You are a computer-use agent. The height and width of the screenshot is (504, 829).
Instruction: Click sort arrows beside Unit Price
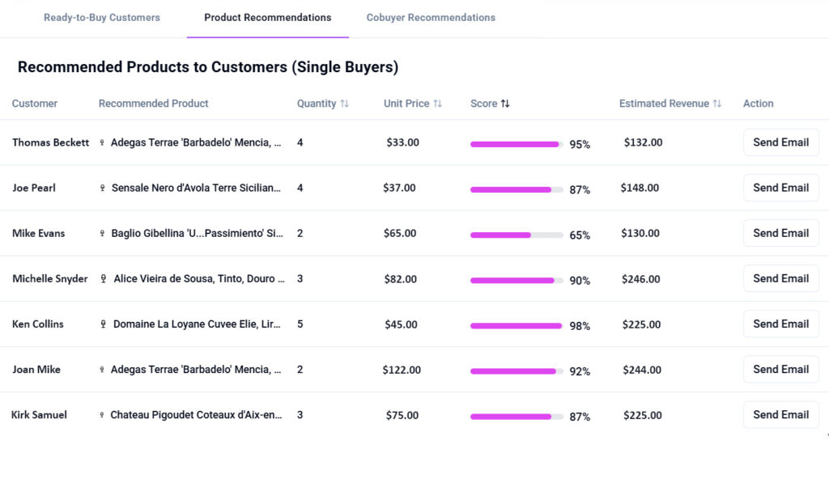438,104
